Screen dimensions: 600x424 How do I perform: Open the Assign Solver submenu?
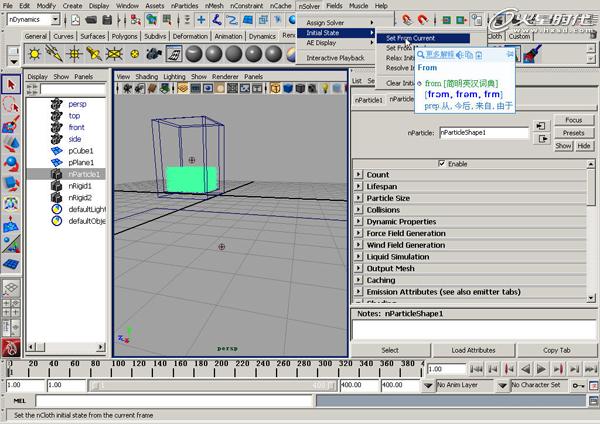pyautogui.click(x=336, y=23)
